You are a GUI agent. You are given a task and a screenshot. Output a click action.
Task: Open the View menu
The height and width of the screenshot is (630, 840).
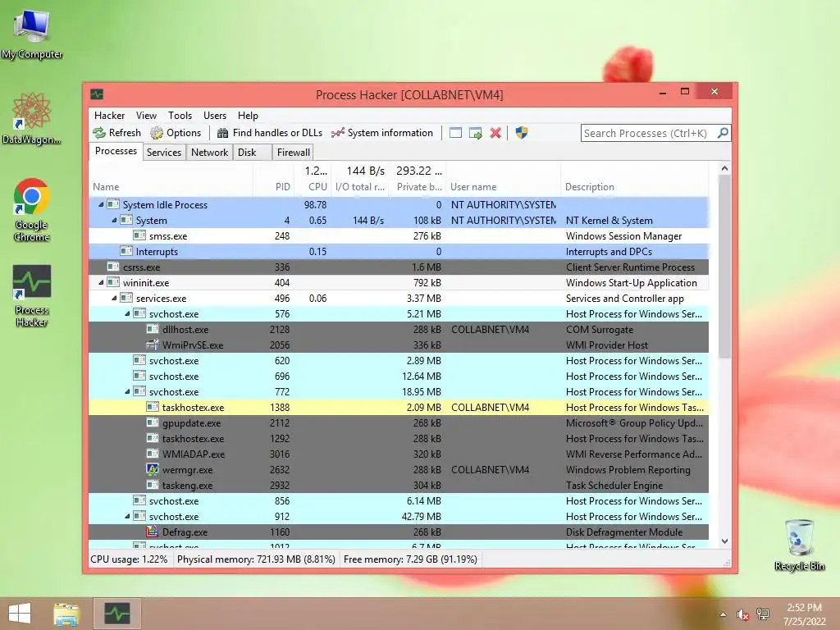point(146,116)
